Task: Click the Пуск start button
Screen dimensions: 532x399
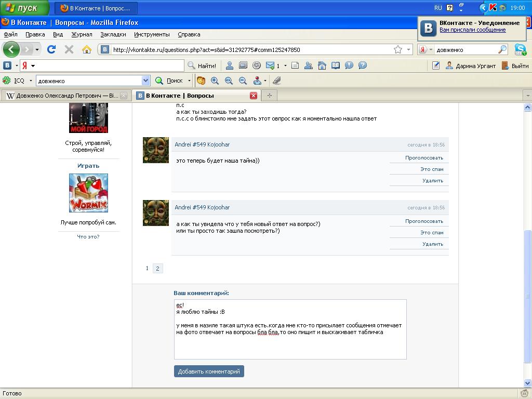Action: pos(24,8)
